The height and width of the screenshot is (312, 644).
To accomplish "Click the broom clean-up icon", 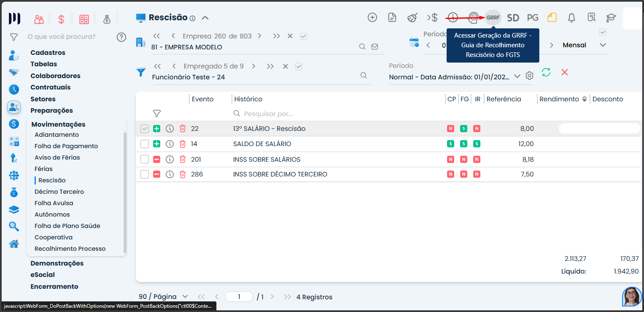I will (x=412, y=17).
